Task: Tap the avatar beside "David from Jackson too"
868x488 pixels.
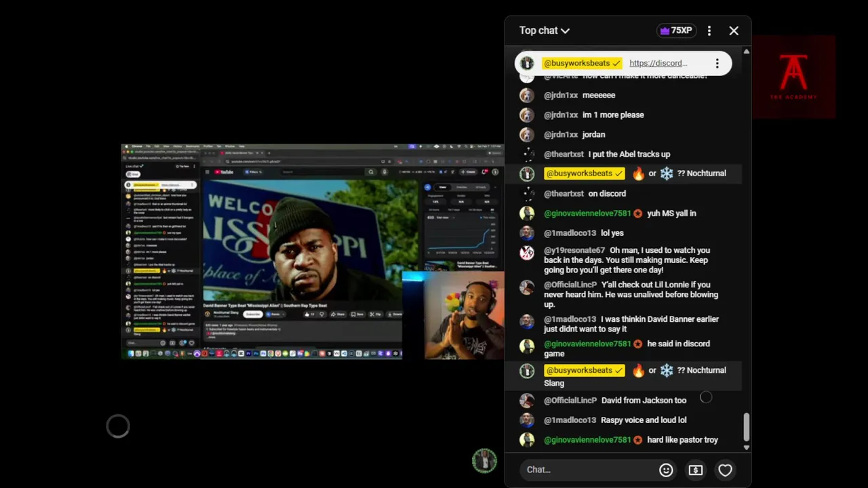Action: (x=527, y=401)
